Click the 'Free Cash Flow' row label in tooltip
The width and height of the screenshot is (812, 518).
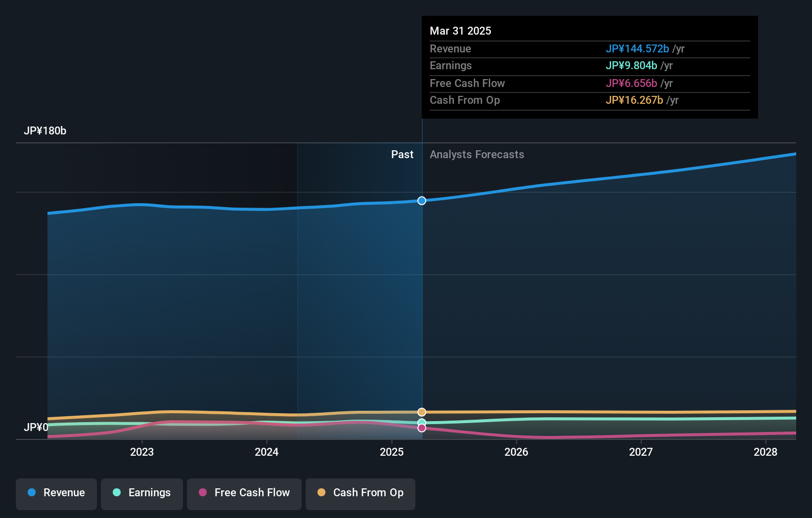point(467,83)
